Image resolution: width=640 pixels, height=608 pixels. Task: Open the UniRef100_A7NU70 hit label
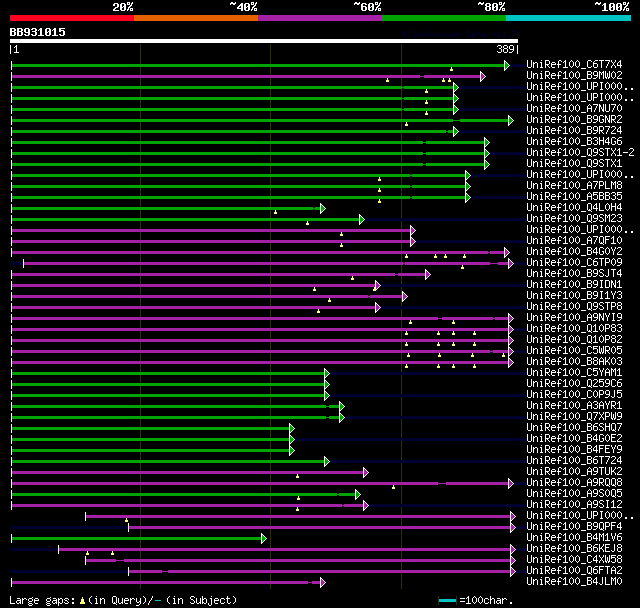click(574, 109)
